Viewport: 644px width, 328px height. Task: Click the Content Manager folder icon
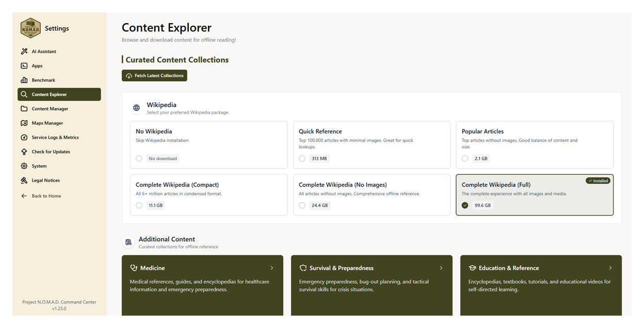coord(24,109)
